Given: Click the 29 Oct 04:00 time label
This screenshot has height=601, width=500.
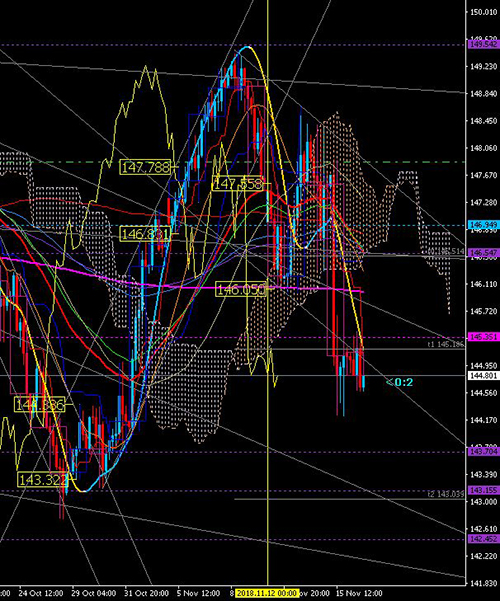Looking at the screenshot, I should 94,593.
